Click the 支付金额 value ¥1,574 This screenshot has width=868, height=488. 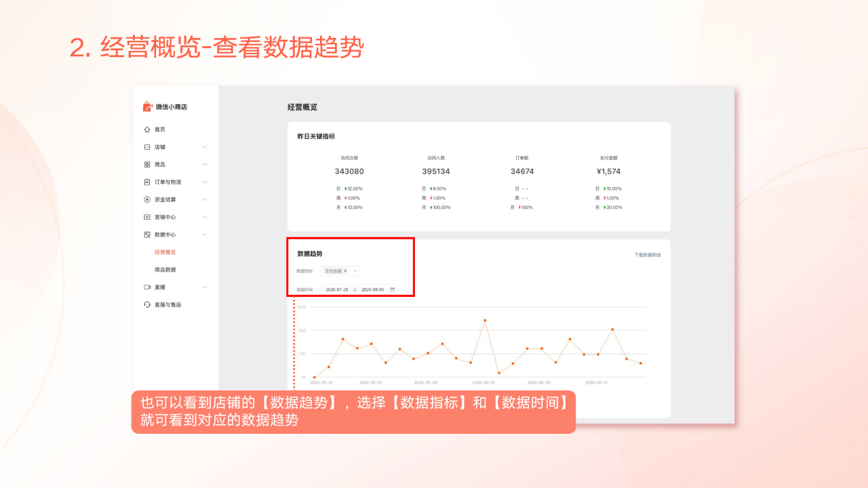[608, 171]
